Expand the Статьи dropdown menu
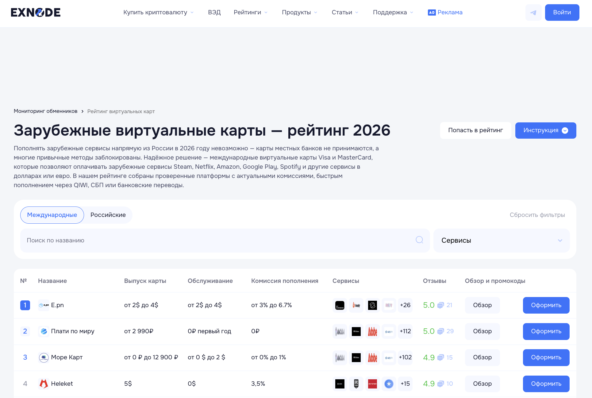 (x=345, y=12)
